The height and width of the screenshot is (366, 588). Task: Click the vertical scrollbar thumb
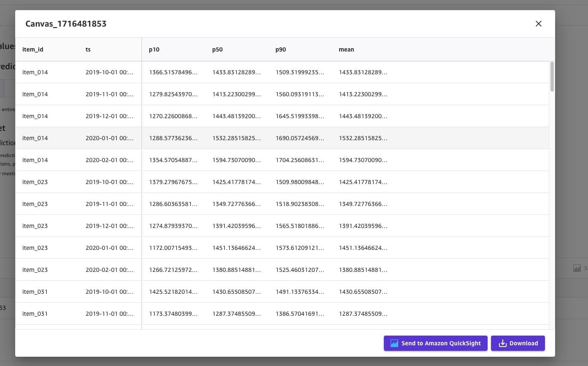click(x=552, y=76)
